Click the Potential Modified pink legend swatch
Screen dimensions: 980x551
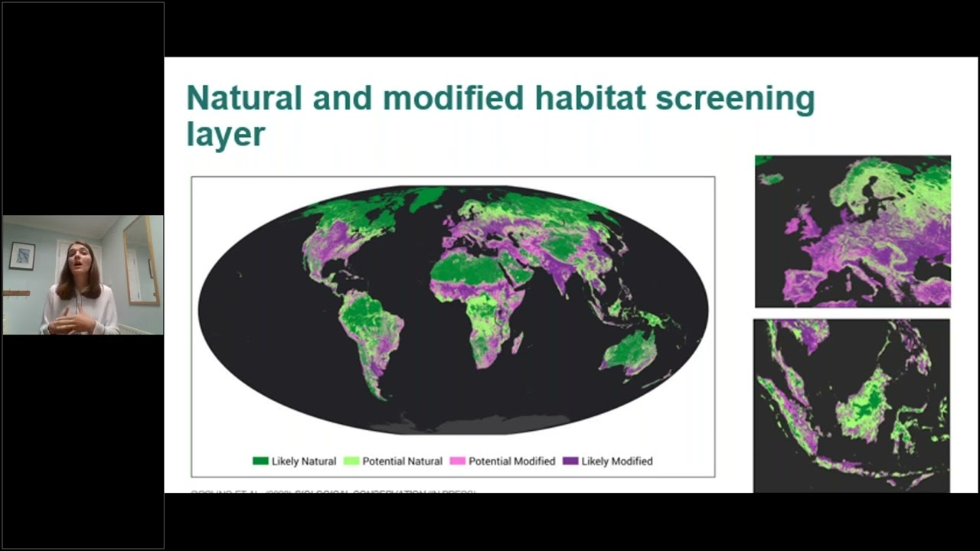(x=458, y=461)
